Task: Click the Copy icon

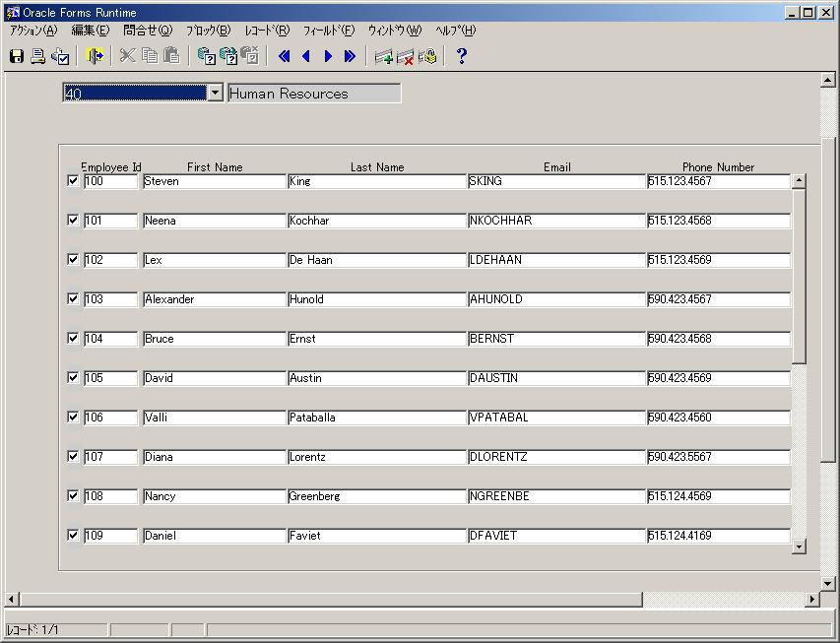Action: click(150, 56)
